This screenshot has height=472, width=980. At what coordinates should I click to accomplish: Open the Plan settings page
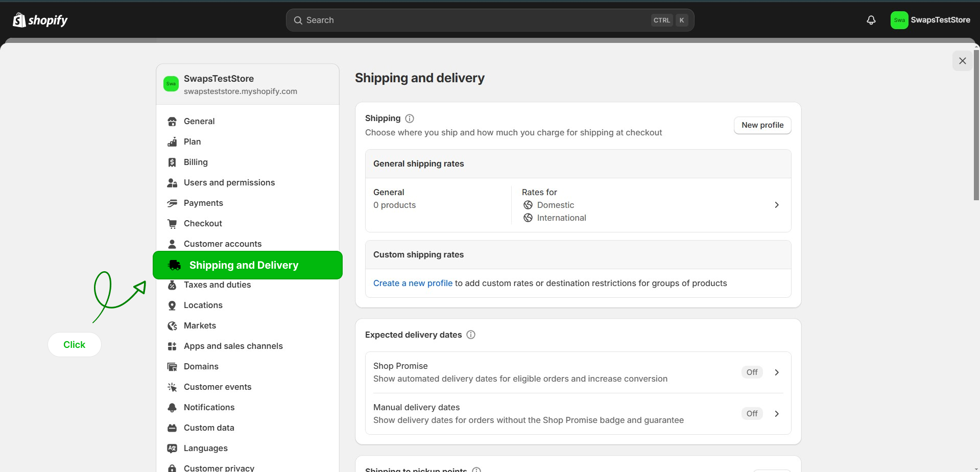(x=248, y=142)
